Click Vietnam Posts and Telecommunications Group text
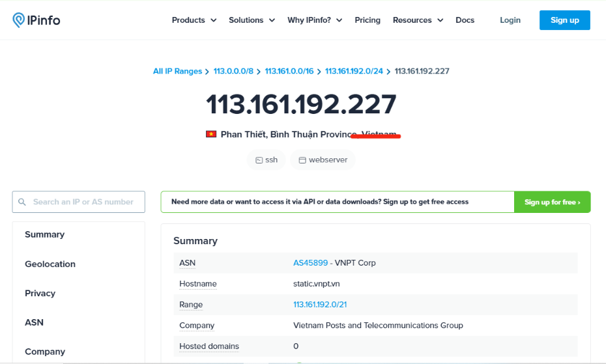Screen dimensions: 606x364 tap(378, 326)
